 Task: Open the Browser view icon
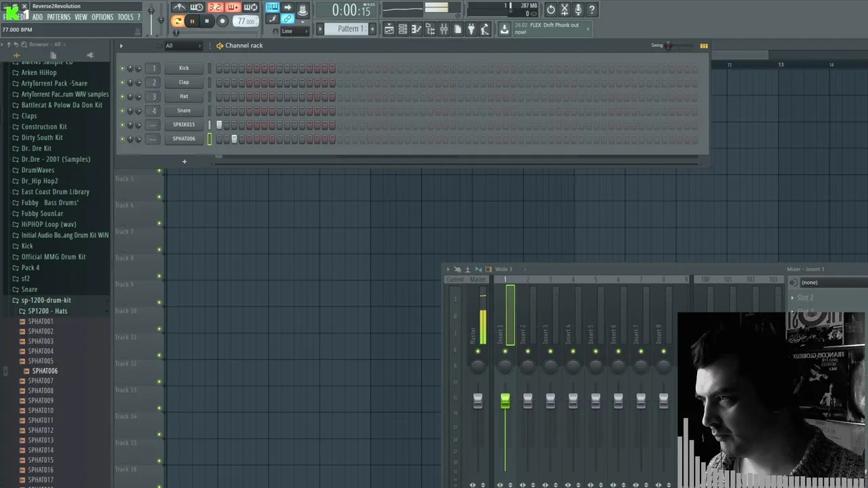pos(430,29)
